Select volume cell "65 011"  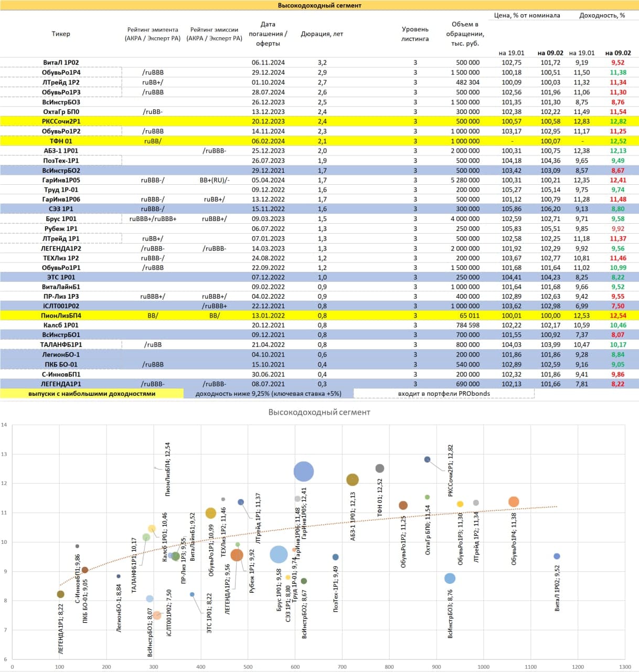point(470,316)
